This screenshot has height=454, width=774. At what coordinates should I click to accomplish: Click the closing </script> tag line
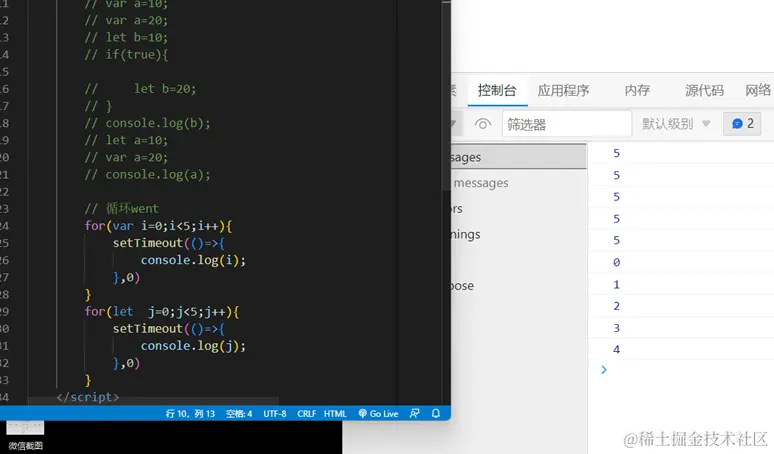coord(87,397)
